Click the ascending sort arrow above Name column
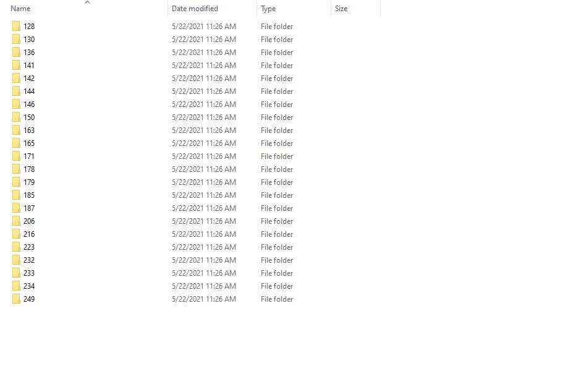563x392 pixels. [87, 4]
